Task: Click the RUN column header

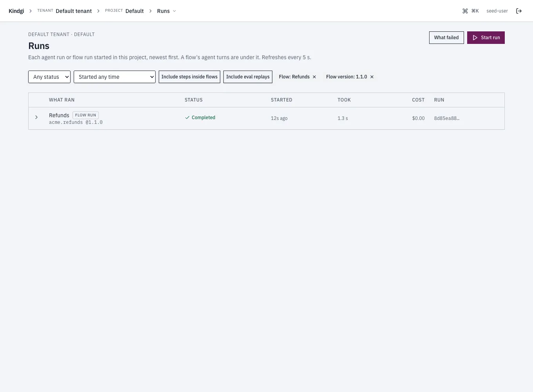Action: coord(439,100)
